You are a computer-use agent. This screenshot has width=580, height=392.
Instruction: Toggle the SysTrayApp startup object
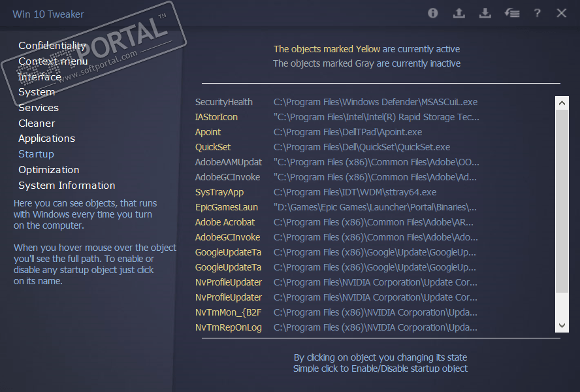(x=219, y=193)
